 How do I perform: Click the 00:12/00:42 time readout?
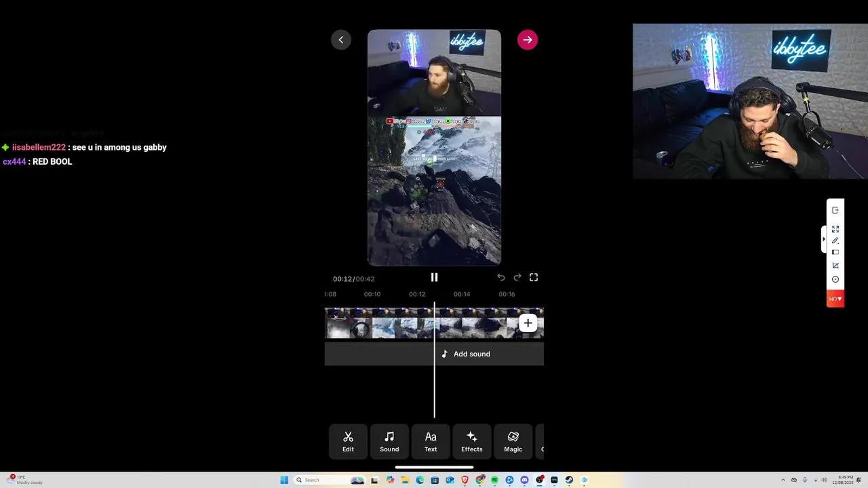click(353, 279)
